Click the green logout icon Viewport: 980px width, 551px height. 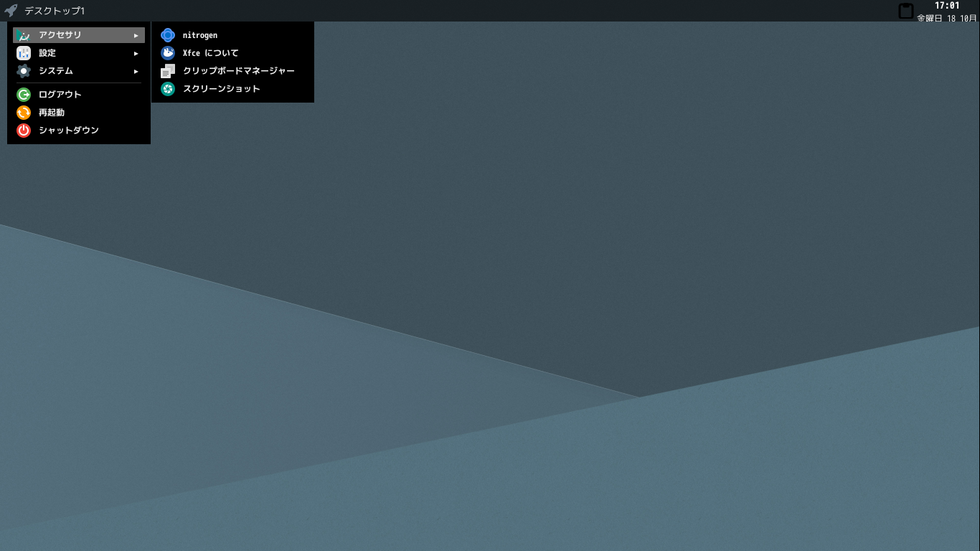pyautogui.click(x=24, y=95)
